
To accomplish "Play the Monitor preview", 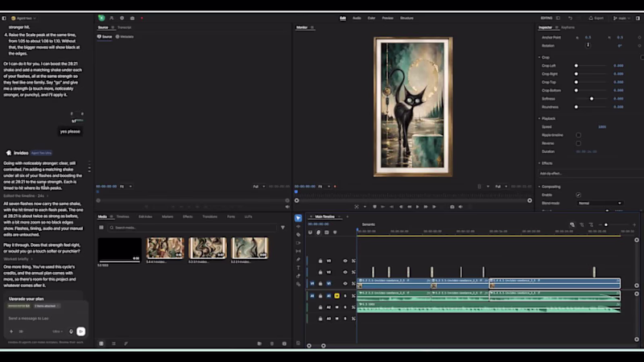I will click(417, 207).
